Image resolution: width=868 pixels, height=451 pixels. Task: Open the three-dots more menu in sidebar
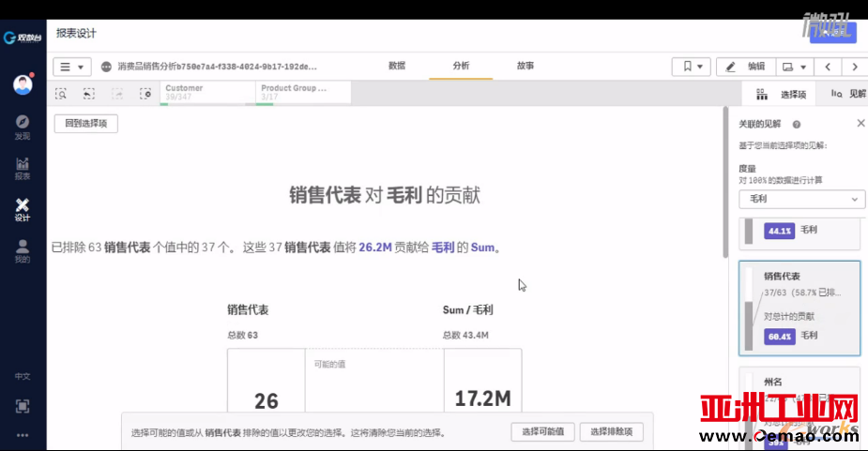coord(23,435)
